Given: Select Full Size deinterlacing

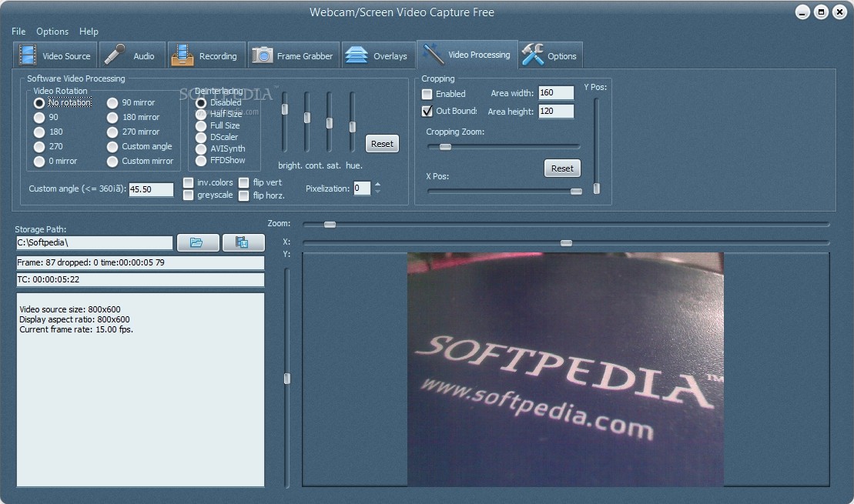Looking at the screenshot, I should point(201,125).
